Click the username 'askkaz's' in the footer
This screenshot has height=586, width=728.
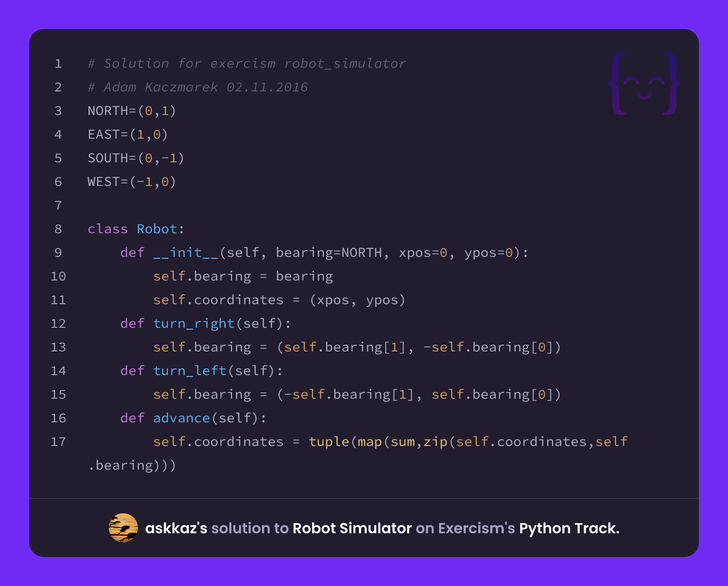(176, 528)
